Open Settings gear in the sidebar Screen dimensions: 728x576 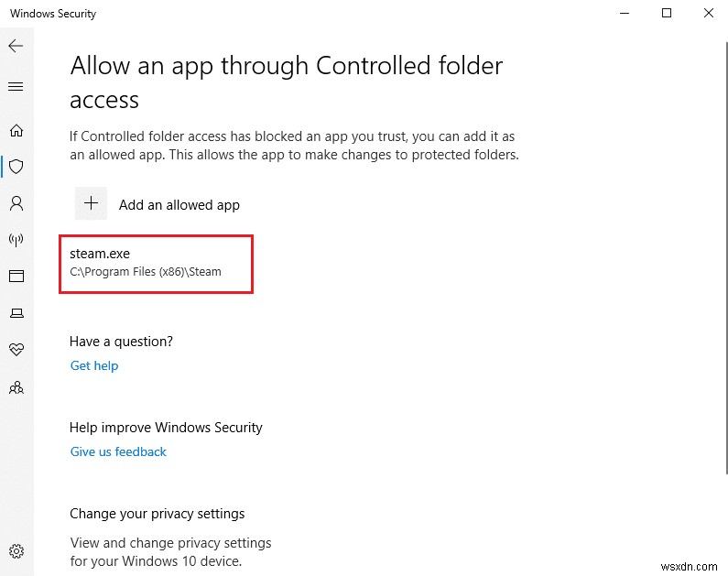[16, 551]
